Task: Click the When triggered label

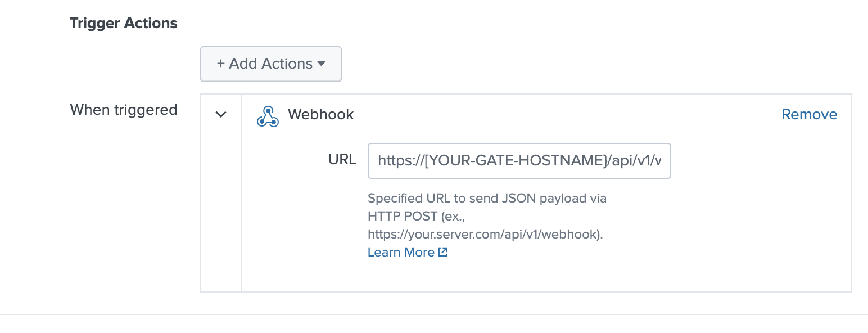Action: [x=124, y=110]
